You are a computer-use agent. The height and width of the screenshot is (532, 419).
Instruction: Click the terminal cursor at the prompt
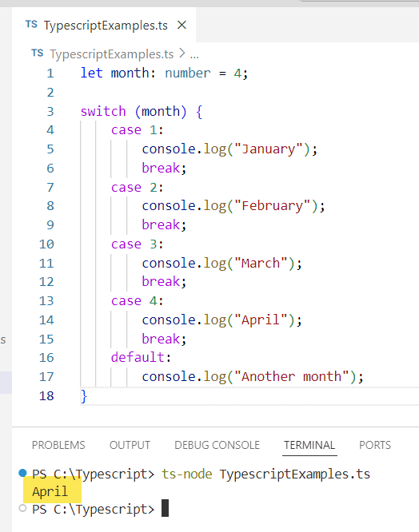[x=165, y=508]
